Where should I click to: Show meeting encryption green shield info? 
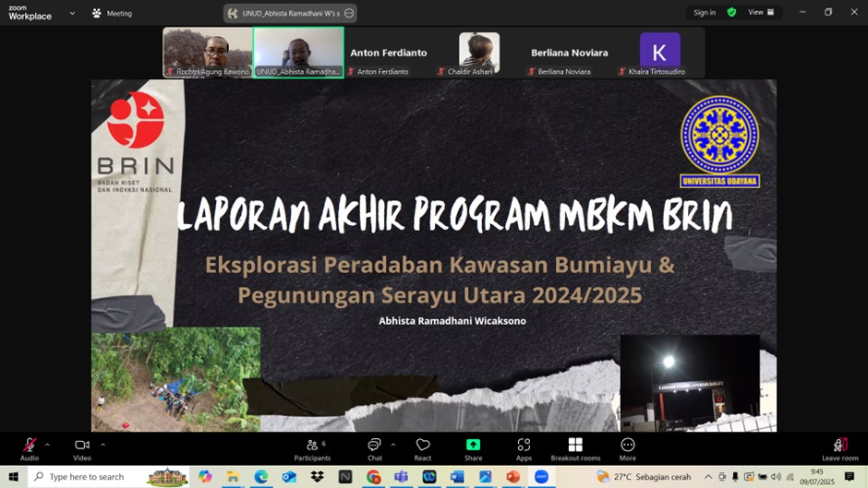732,12
